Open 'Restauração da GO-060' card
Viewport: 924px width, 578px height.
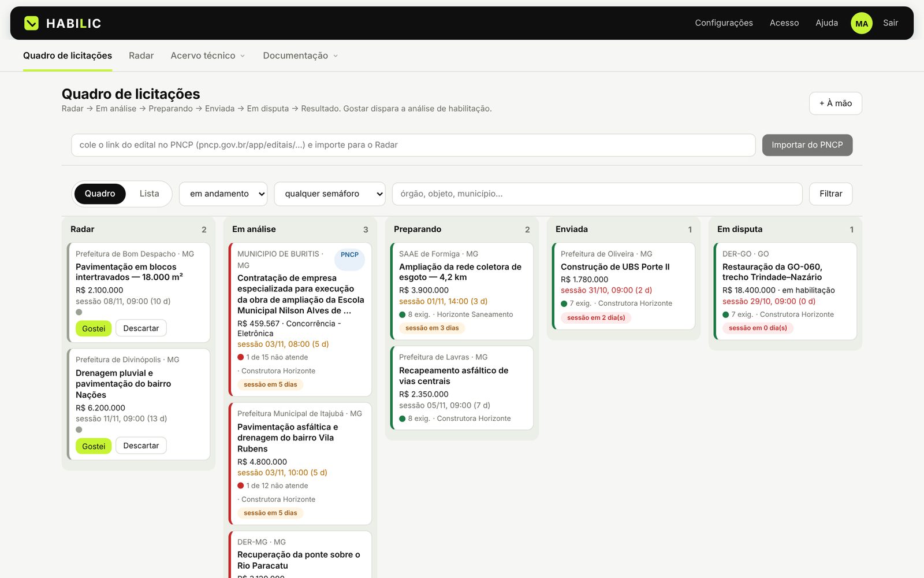click(x=785, y=291)
